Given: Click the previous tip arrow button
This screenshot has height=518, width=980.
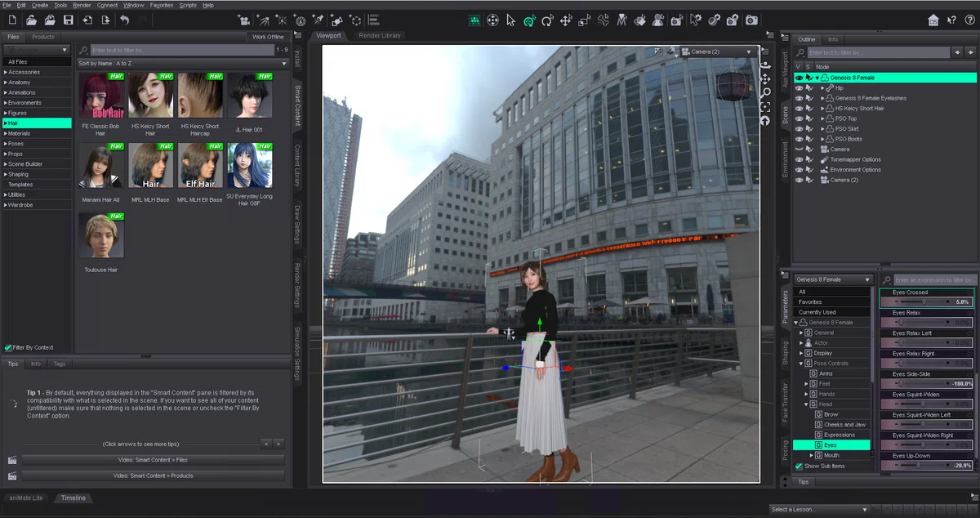Looking at the screenshot, I should pyautogui.click(x=266, y=444).
